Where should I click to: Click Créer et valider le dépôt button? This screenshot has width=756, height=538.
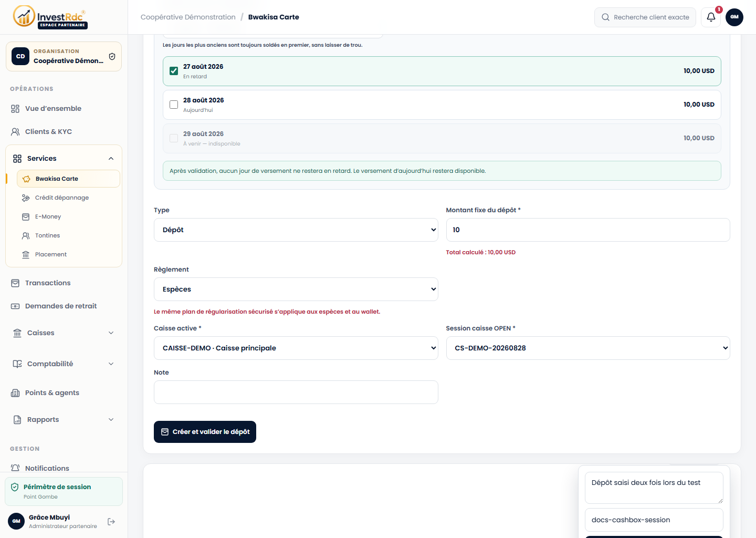(x=205, y=432)
